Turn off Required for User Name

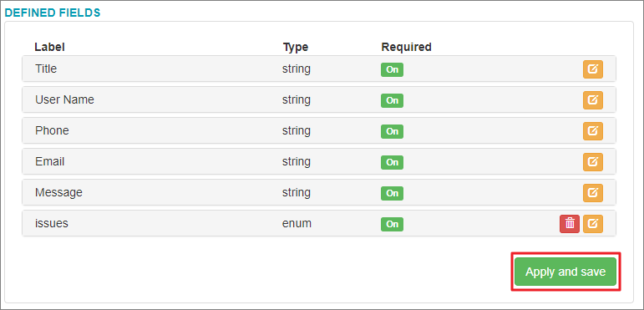(x=393, y=100)
